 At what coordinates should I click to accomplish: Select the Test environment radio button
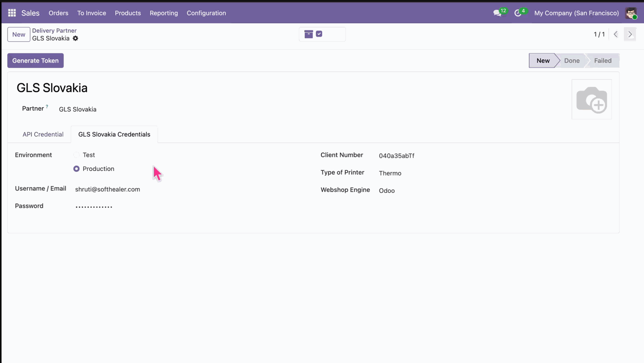pyautogui.click(x=76, y=155)
